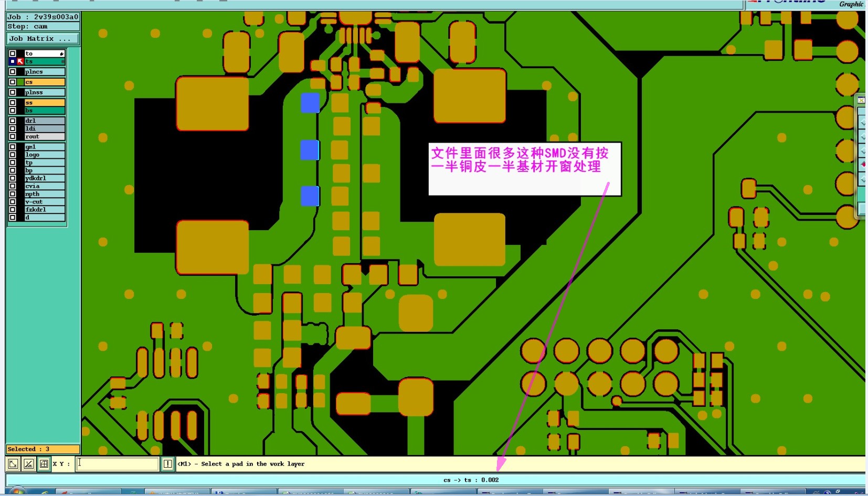Screen dimensions: 868x496
Task: Toggle display checkbox for layer rout
Action: tap(13, 136)
